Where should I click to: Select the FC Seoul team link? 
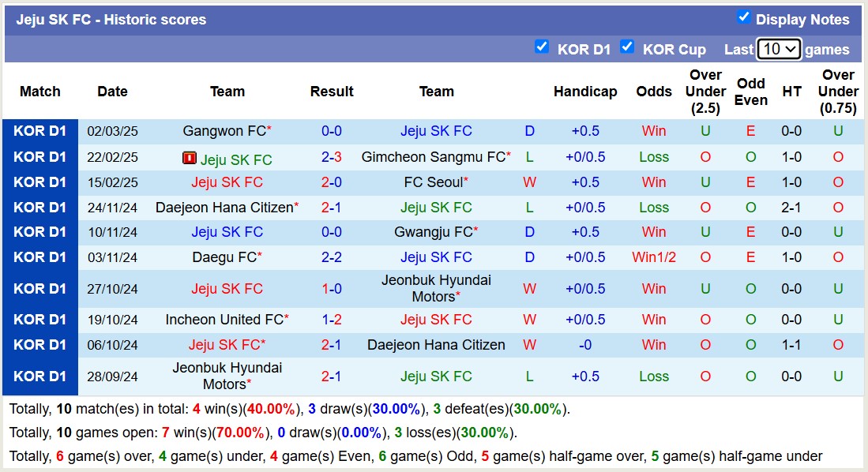[x=433, y=182]
